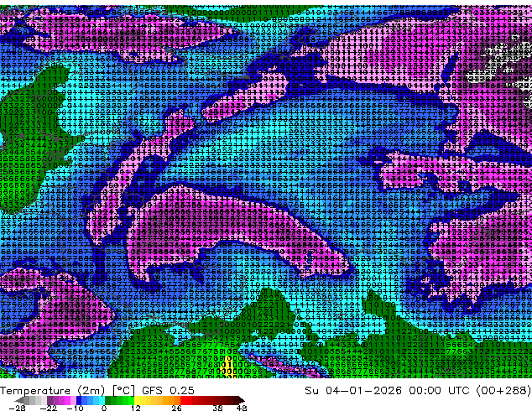Click the '26' legend value
The height and width of the screenshot is (411, 532).
pyautogui.click(x=176, y=408)
